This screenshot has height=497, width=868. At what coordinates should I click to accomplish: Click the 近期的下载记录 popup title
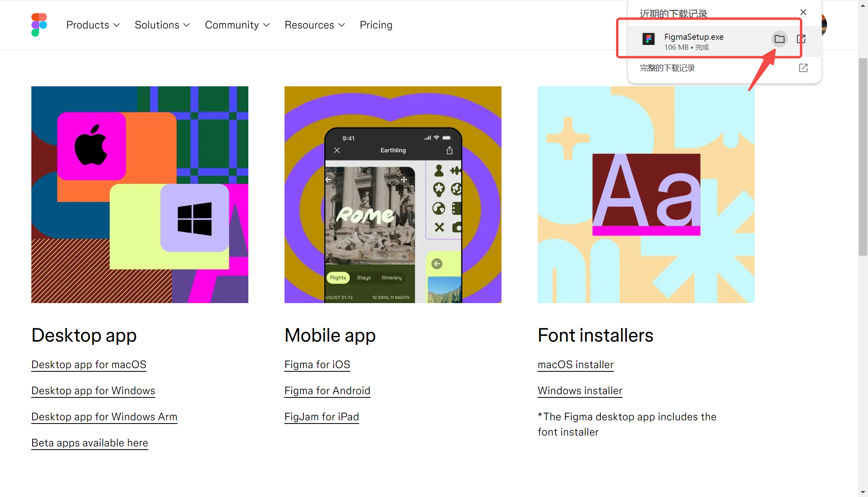coord(674,14)
